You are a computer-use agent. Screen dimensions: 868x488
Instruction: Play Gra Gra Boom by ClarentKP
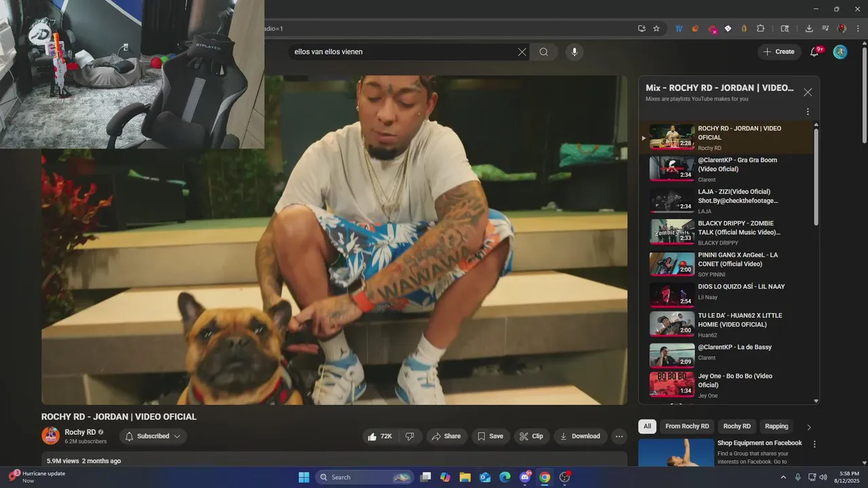[x=726, y=169]
